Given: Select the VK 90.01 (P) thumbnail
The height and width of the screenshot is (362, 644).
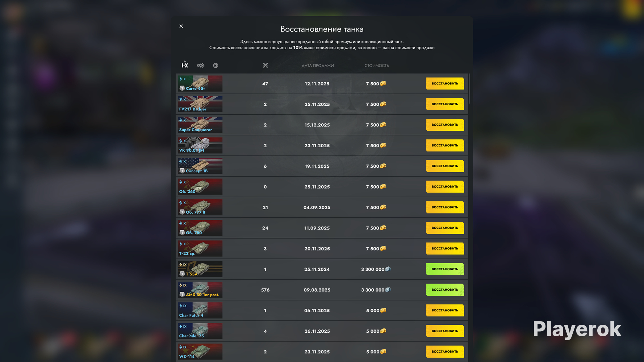Looking at the screenshot, I should pos(200,146).
